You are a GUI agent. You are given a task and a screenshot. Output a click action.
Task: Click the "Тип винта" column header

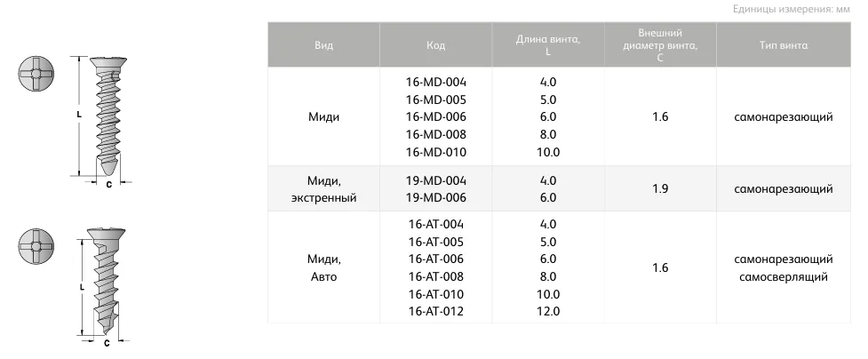784,44
